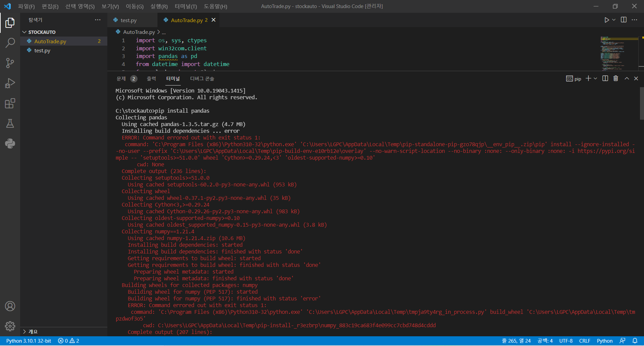This screenshot has width=644, height=346.
Task: Click the problems count badge 2
Action: [134, 79]
